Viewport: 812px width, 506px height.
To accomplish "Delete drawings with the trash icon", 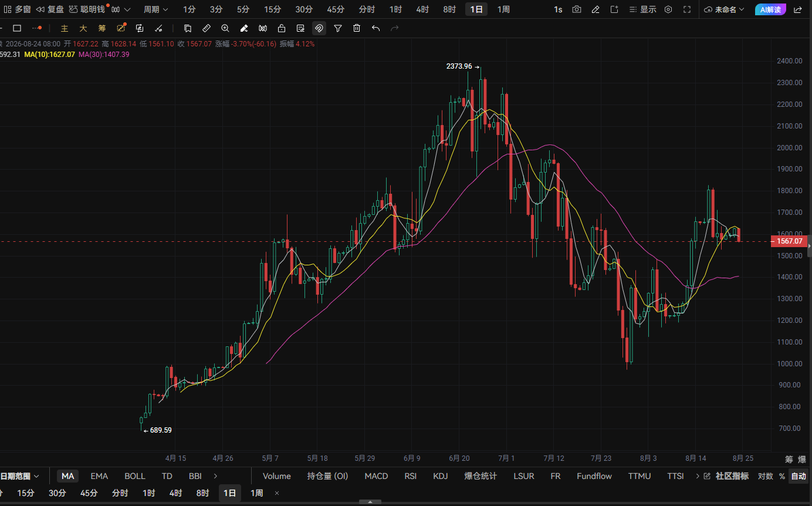I will pyautogui.click(x=357, y=28).
